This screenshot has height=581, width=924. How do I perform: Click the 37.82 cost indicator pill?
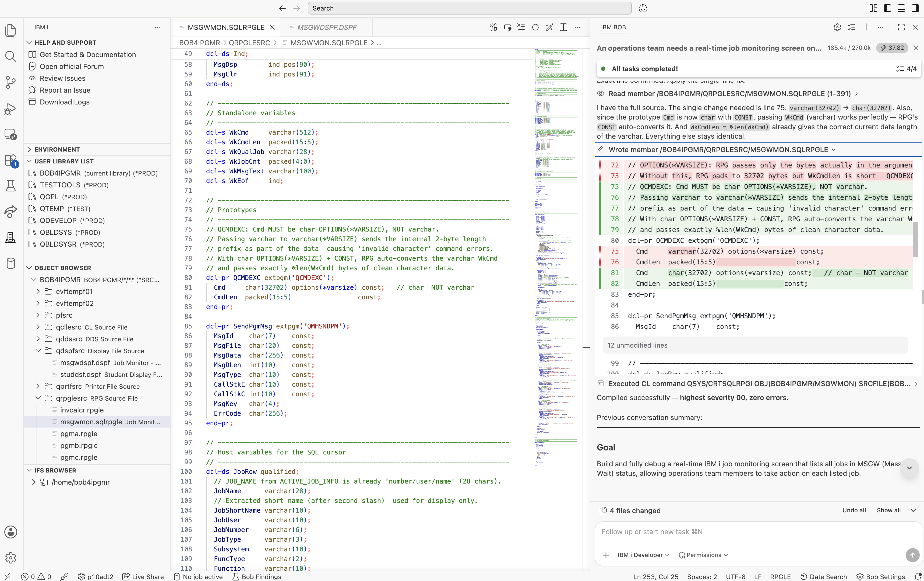pyautogui.click(x=892, y=48)
